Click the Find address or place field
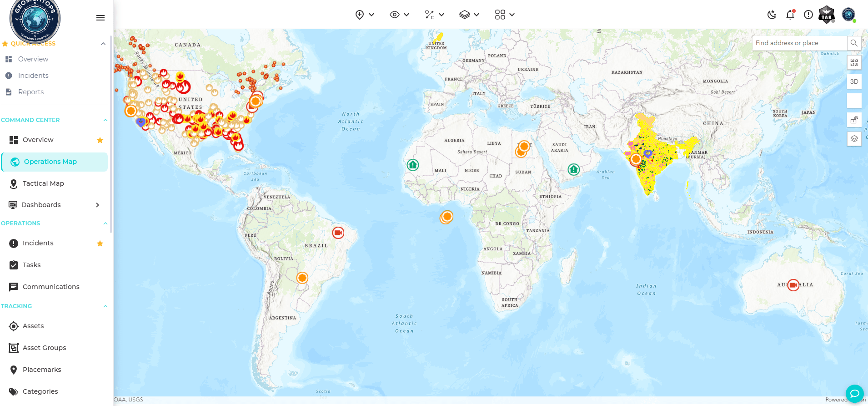The width and height of the screenshot is (868, 406). pos(799,43)
